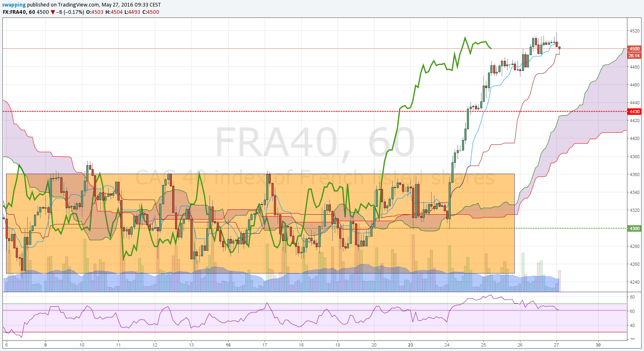Click price axis value 4260
644x351 pixels.
click(x=634, y=264)
